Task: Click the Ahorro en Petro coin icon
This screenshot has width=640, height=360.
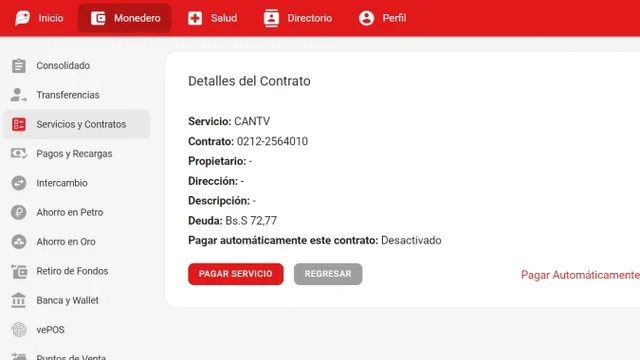Action: click(19, 212)
